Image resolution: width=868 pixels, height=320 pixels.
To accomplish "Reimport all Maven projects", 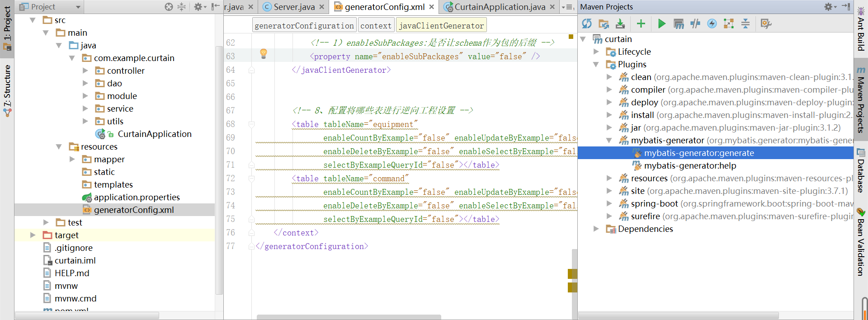I will coord(587,24).
